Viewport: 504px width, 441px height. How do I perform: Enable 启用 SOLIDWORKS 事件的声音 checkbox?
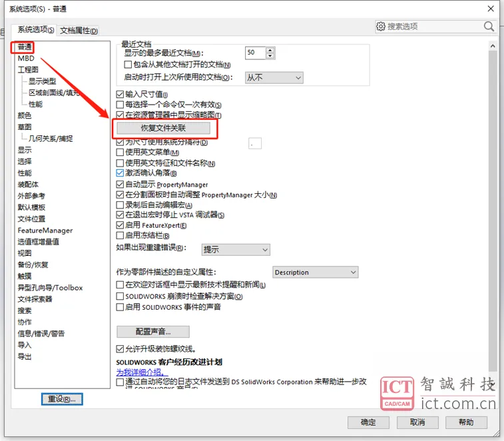[x=120, y=307]
